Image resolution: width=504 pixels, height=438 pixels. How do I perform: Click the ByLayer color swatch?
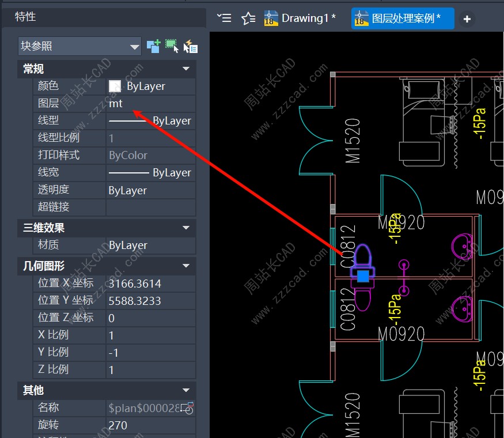click(115, 86)
